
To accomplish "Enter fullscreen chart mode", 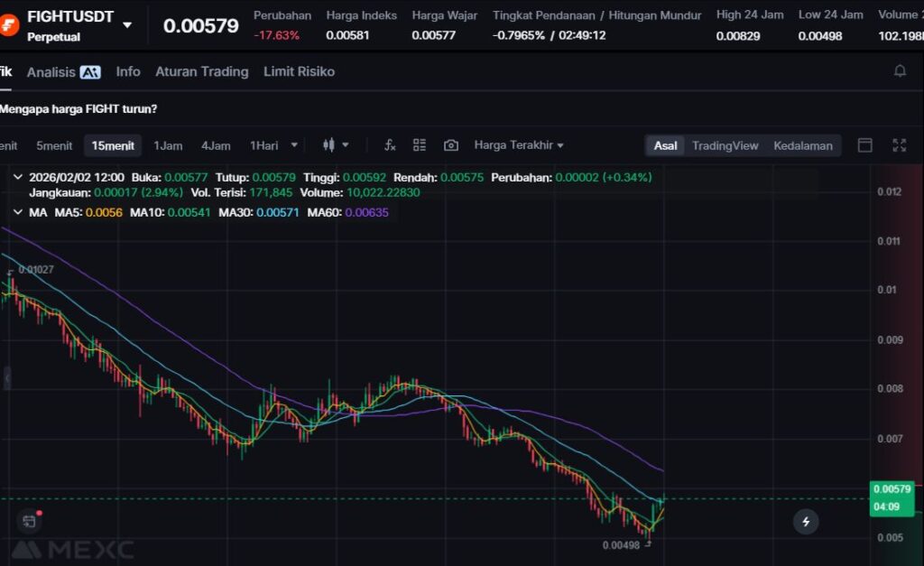I will pyautogui.click(x=899, y=145).
